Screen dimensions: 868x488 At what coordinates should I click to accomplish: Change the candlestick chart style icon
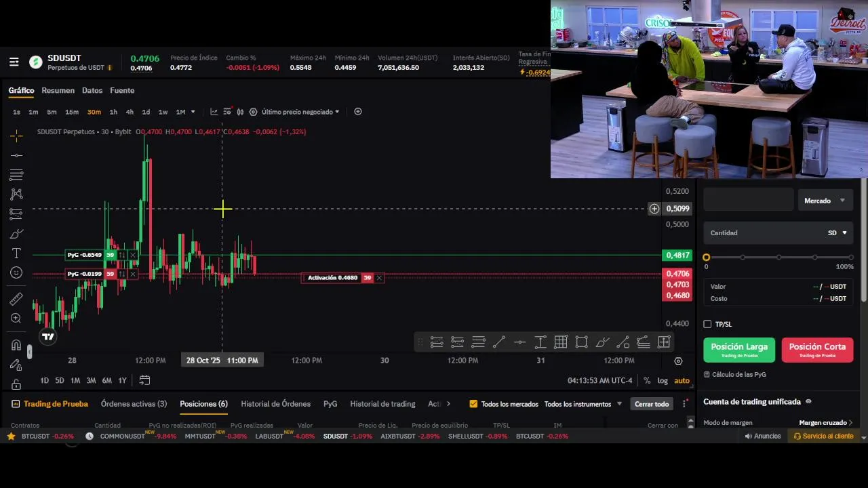click(x=239, y=112)
